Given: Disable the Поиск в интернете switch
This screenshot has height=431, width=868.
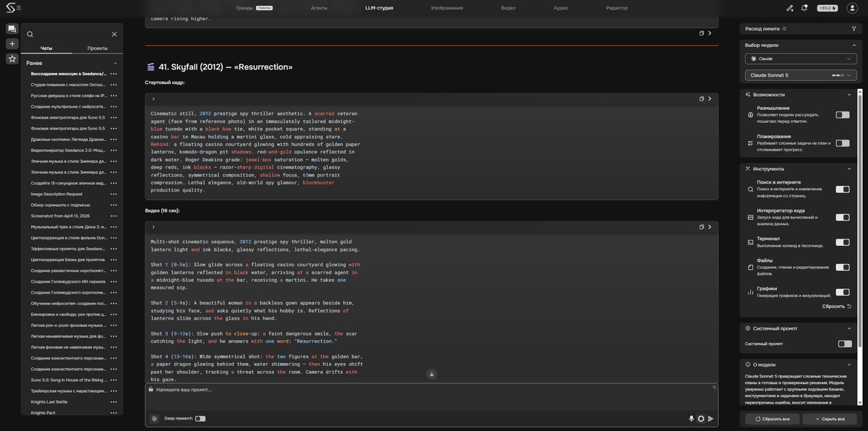Looking at the screenshot, I should [843, 189].
